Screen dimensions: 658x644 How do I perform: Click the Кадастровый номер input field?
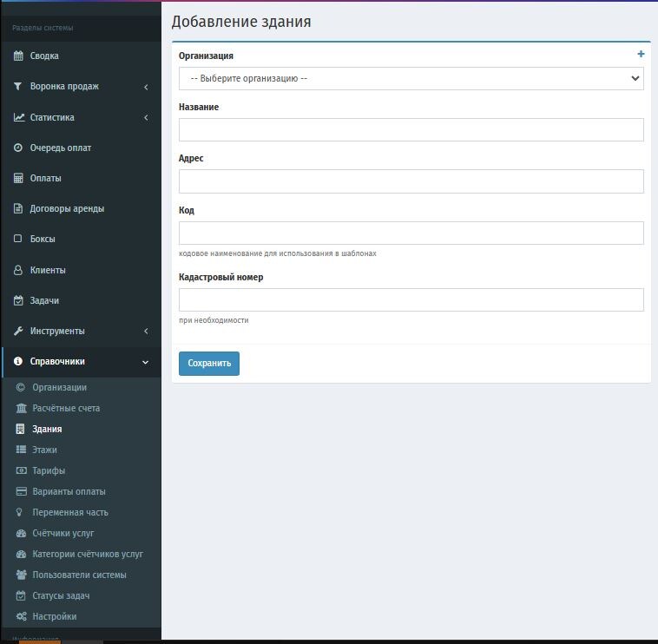411,299
